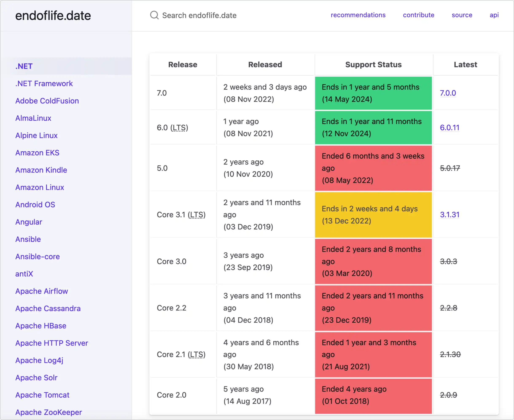Open latest version 3.1.31 link
The image size is (514, 420).
click(449, 215)
